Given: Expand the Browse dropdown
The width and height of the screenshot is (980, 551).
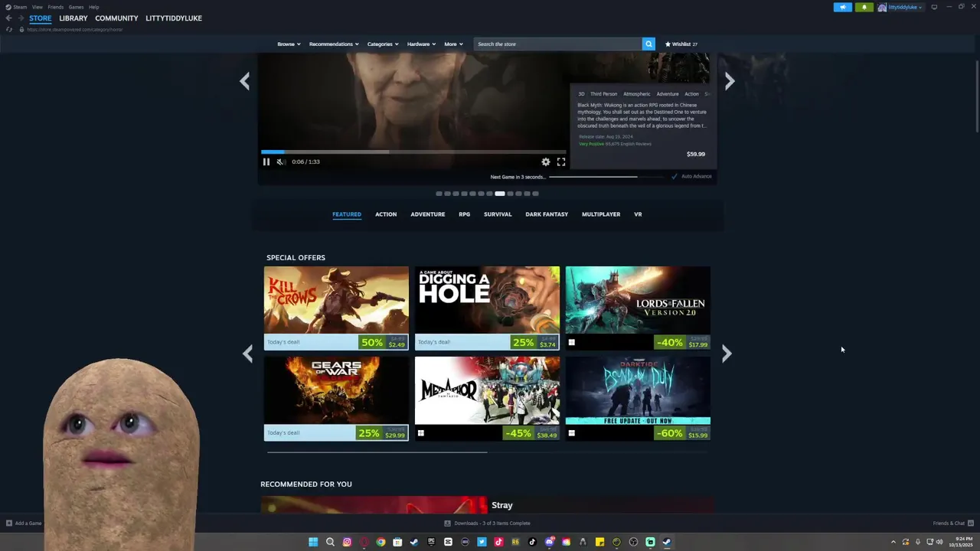Looking at the screenshot, I should pos(289,44).
